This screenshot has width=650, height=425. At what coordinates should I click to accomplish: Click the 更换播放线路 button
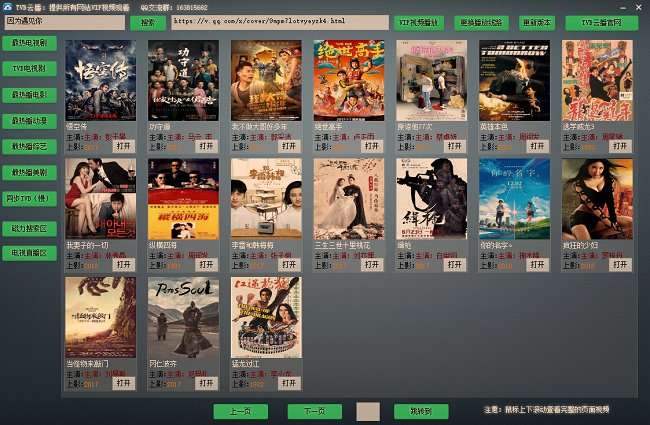(x=481, y=23)
